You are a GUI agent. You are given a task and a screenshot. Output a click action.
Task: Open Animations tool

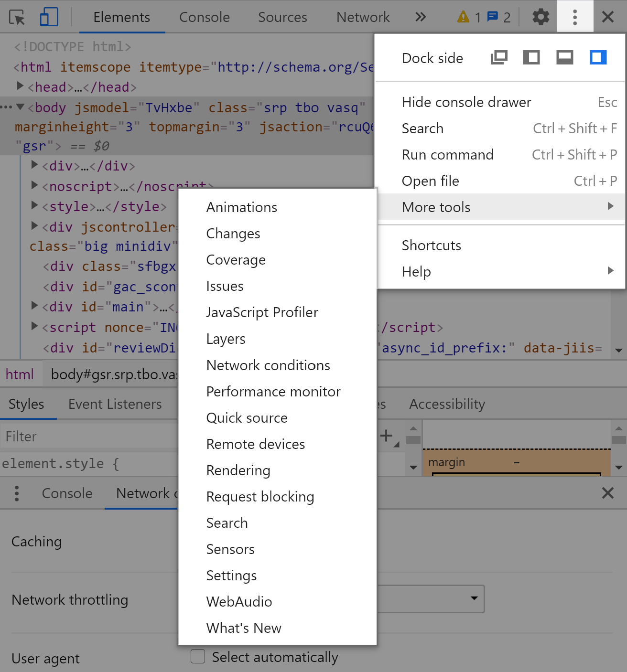point(277,207)
